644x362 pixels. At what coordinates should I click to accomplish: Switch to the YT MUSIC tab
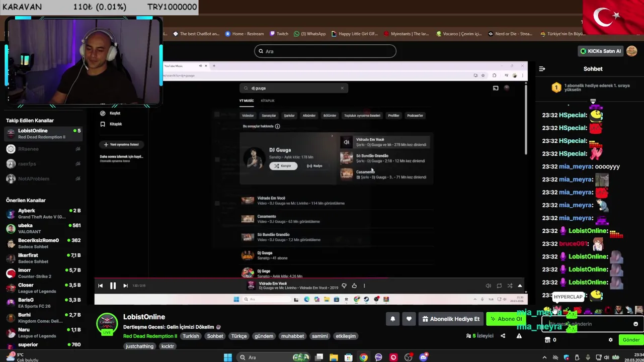coord(247,101)
